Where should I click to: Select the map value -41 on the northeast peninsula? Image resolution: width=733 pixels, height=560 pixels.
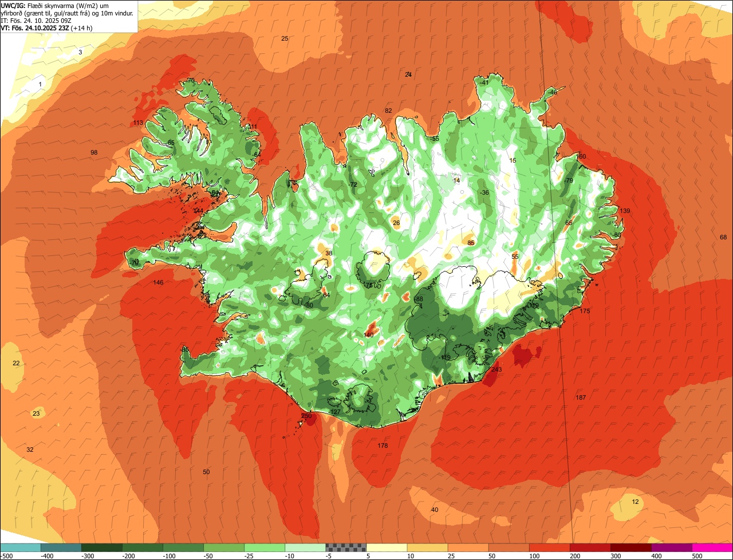[x=484, y=82]
